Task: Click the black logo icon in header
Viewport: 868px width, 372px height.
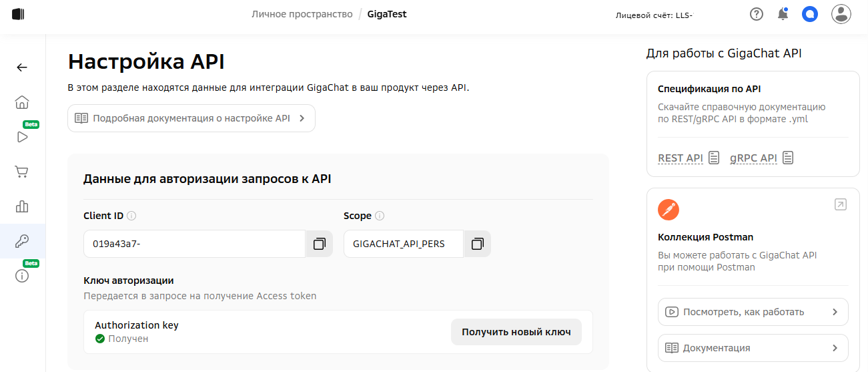Action: [x=18, y=14]
